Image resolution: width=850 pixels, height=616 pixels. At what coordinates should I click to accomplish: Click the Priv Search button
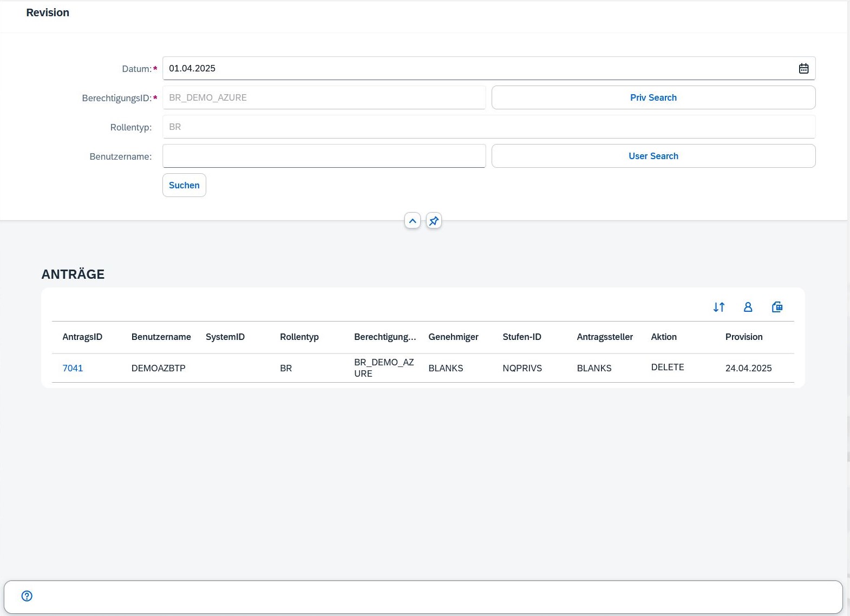point(653,97)
